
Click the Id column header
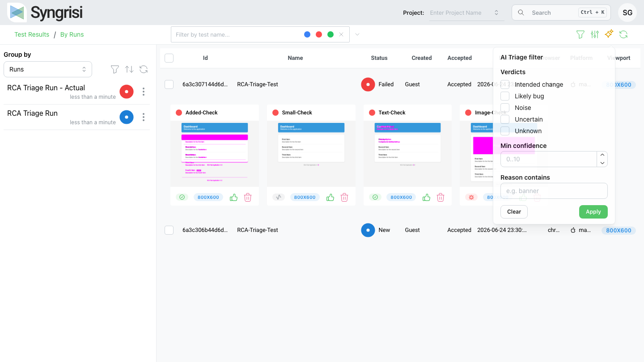coord(205,58)
